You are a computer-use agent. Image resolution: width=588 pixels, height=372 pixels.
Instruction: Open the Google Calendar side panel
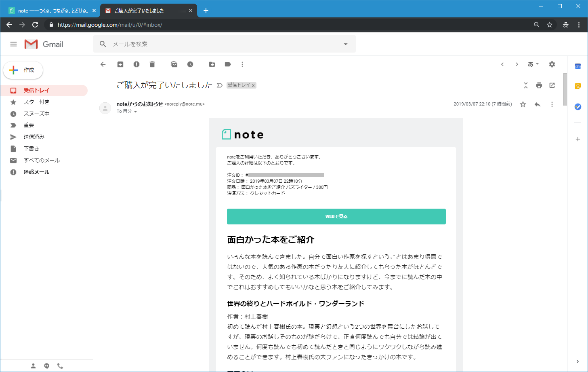tap(578, 66)
